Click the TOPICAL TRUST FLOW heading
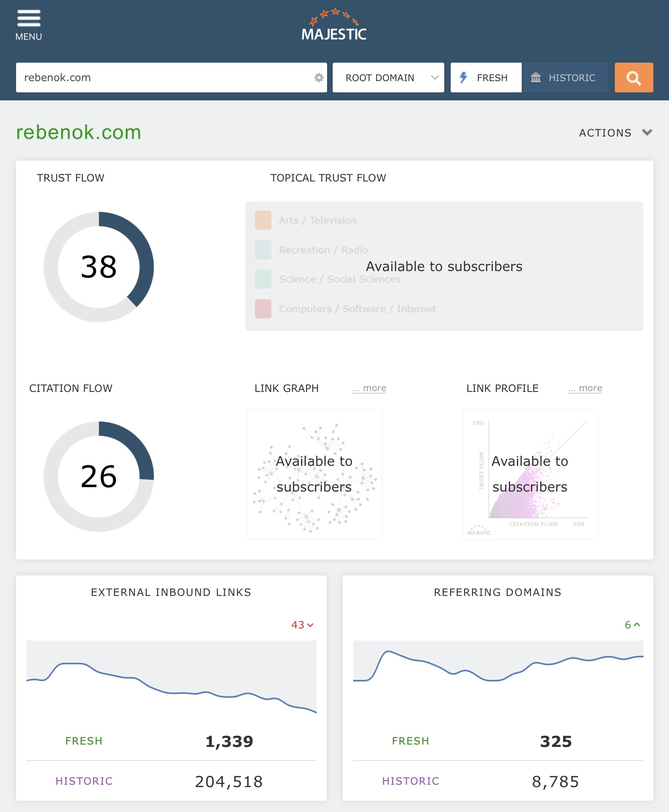This screenshot has height=812, width=669. pos(328,178)
